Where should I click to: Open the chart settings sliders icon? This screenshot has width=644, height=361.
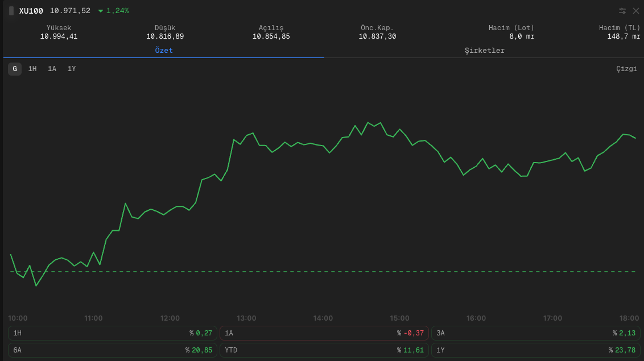click(x=622, y=10)
